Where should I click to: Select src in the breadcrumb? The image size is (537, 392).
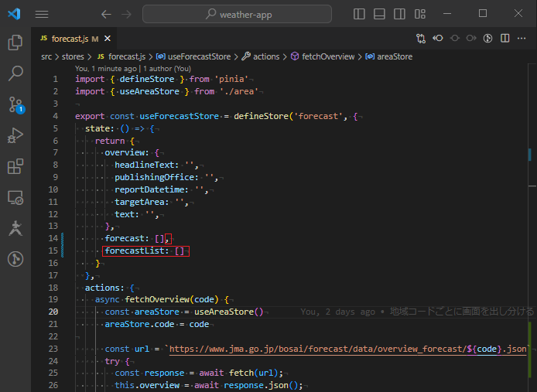(x=46, y=57)
